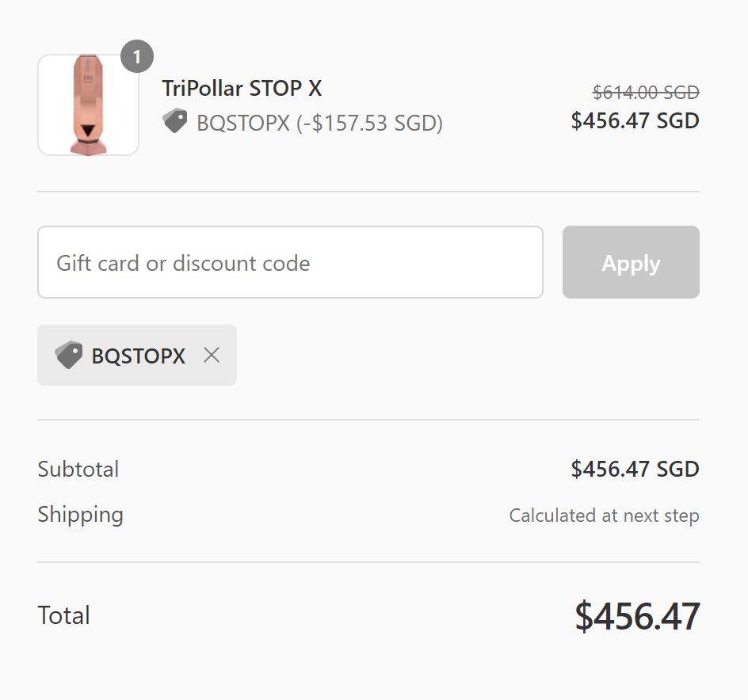Click the large total $456.47 amount
Viewport: 748px width, 700px height.
[x=637, y=616]
